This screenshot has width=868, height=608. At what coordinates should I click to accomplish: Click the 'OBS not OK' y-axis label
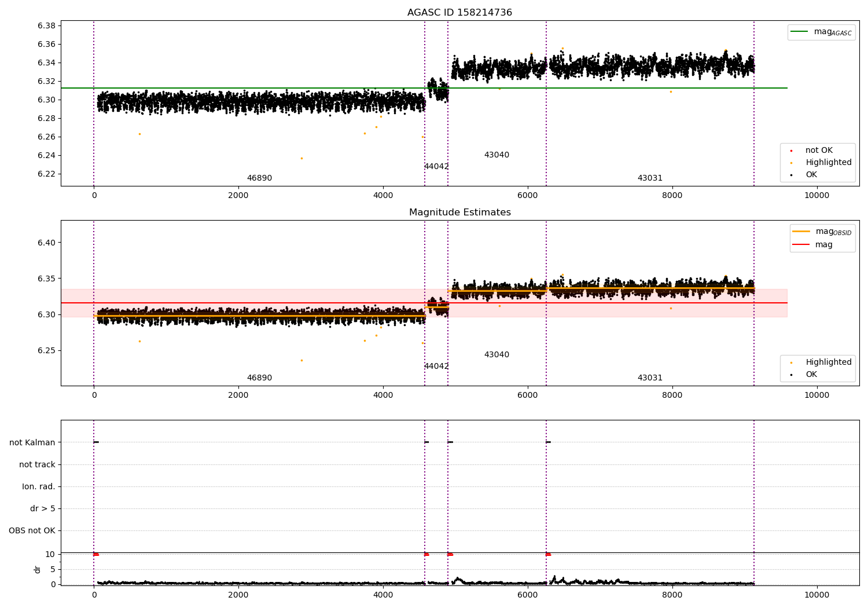pos(32,531)
